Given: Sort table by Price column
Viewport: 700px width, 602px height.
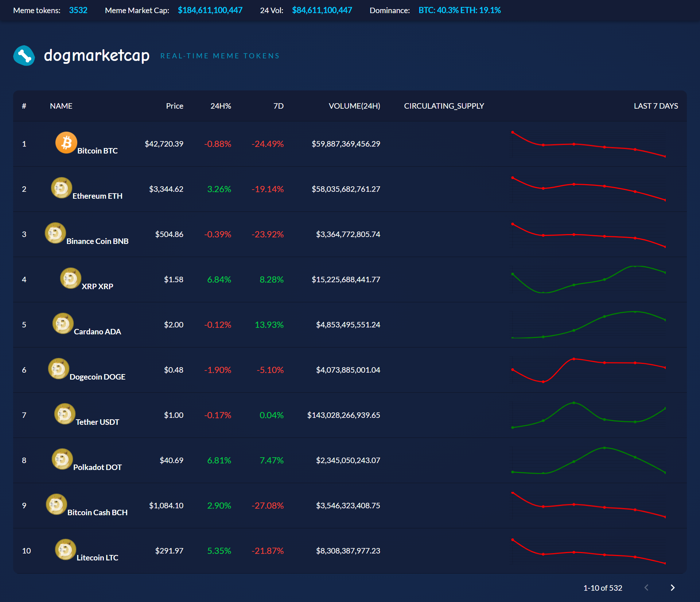Looking at the screenshot, I should tap(175, 106).
